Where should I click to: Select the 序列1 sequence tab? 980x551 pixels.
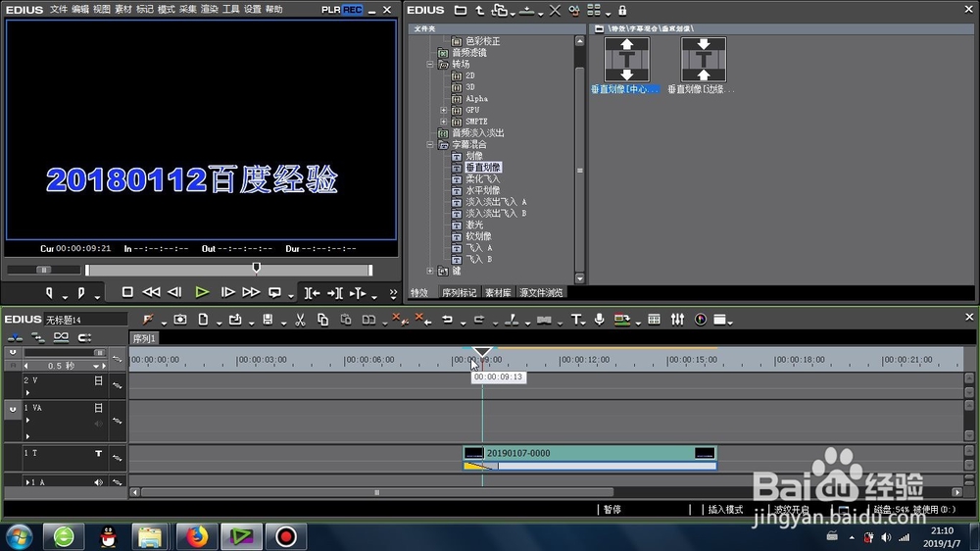(144, 338)
